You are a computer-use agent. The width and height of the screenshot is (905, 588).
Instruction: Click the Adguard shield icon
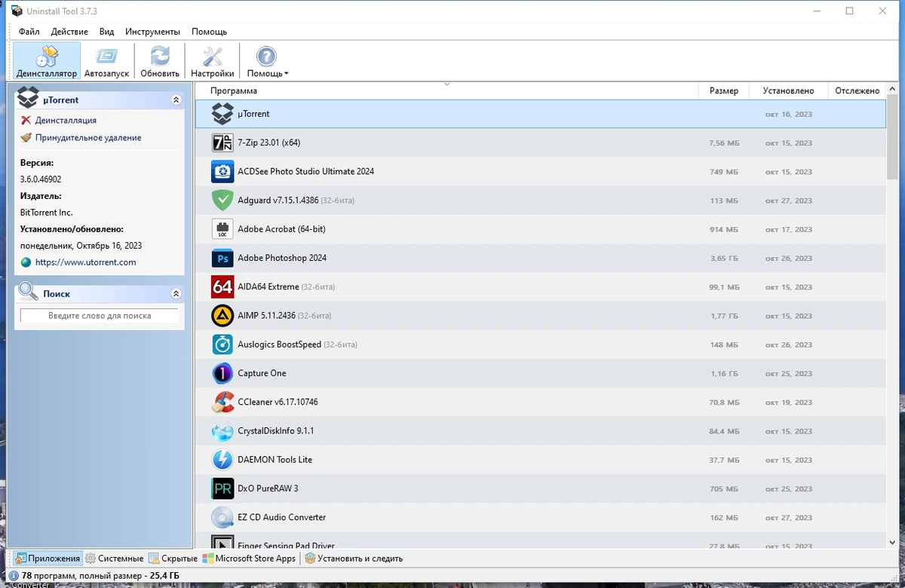pos(222,201)
